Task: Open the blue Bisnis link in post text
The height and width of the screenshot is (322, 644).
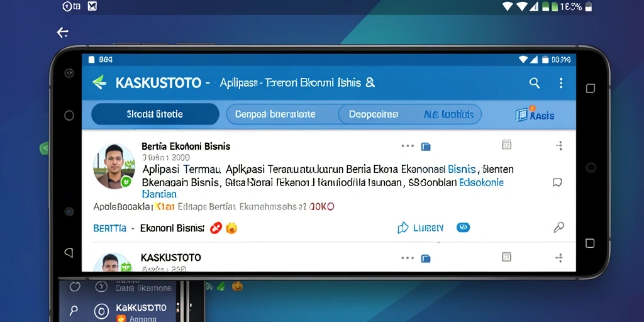Action: coord(462,169)
